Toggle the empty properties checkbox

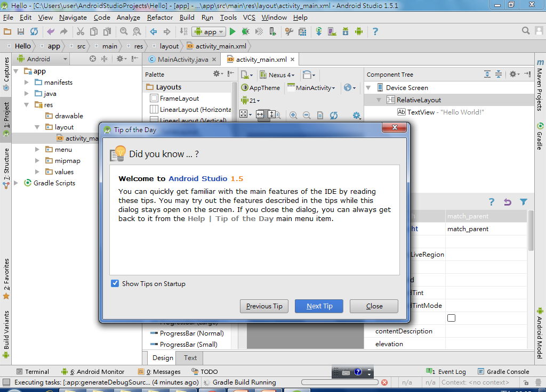tap(451, 318)
